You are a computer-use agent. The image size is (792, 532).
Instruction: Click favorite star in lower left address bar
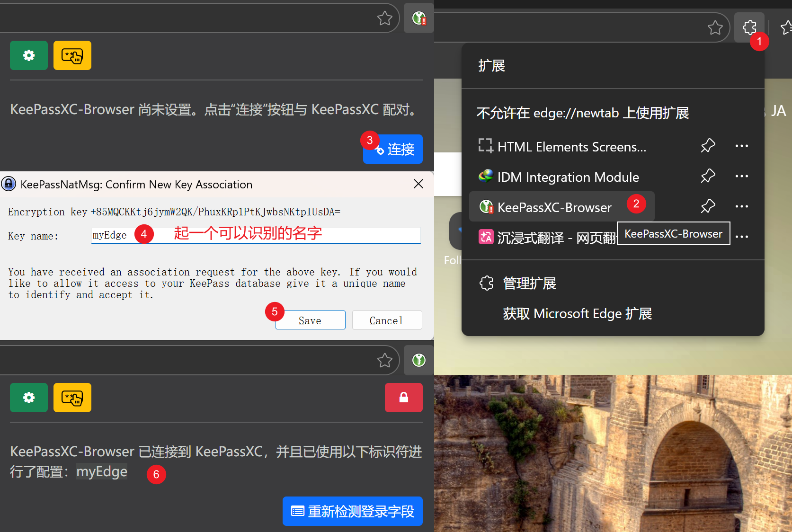coord(384,361)
